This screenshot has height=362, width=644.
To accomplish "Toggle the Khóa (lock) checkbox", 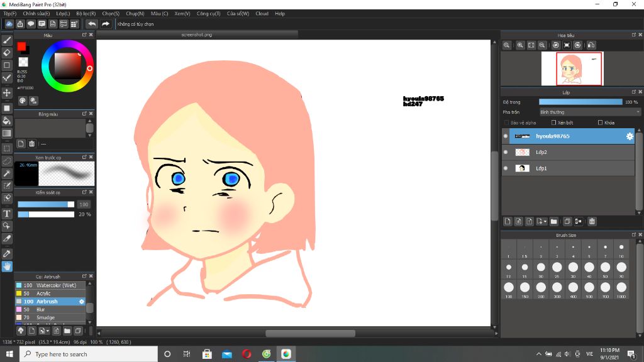I will (x=600, y=123).
